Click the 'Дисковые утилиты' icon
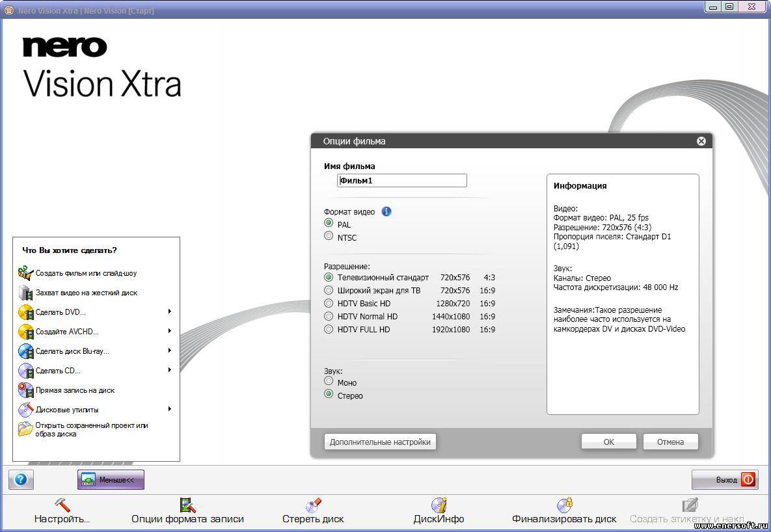Image resolution: width=771 pixels, height=532 pixels. click(25, 410)
